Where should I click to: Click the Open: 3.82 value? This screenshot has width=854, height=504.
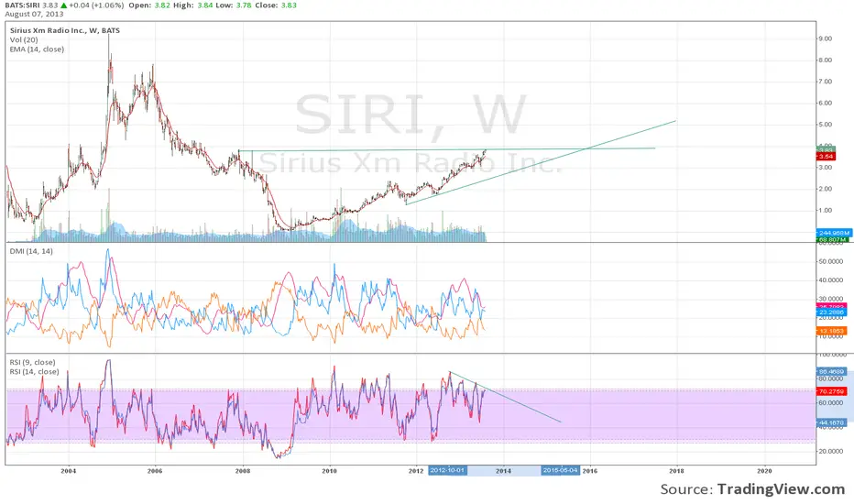coord(148,5)
